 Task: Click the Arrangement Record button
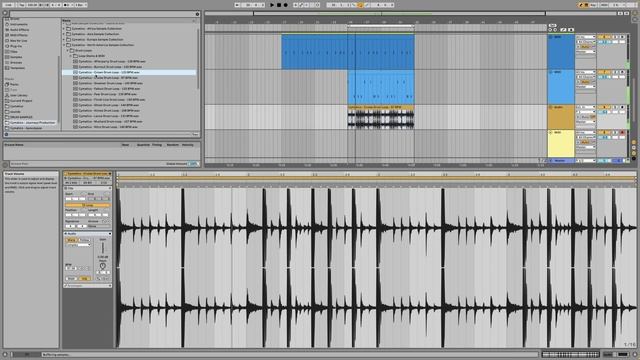pos(285,5)
